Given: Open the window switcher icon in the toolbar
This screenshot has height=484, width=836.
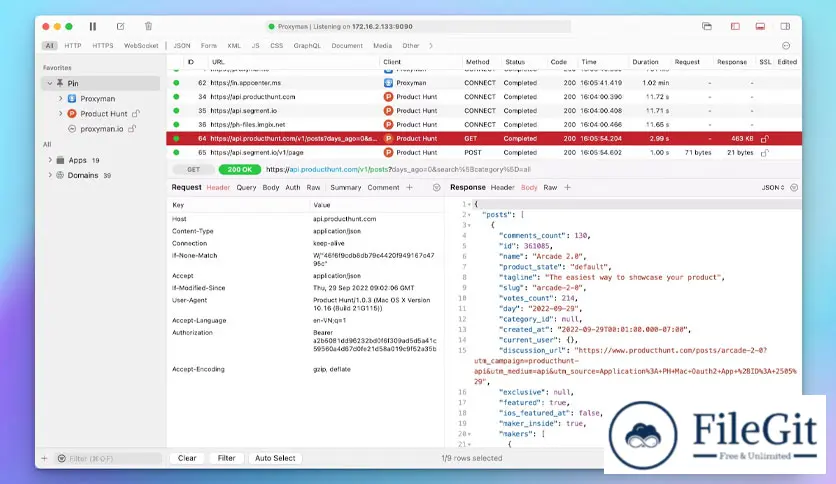Looking at the screenshot, I should click(x=707, y=26).
